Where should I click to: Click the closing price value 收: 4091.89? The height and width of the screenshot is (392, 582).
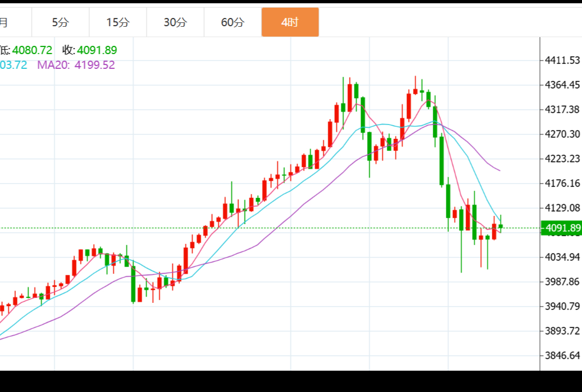point(90,50)
